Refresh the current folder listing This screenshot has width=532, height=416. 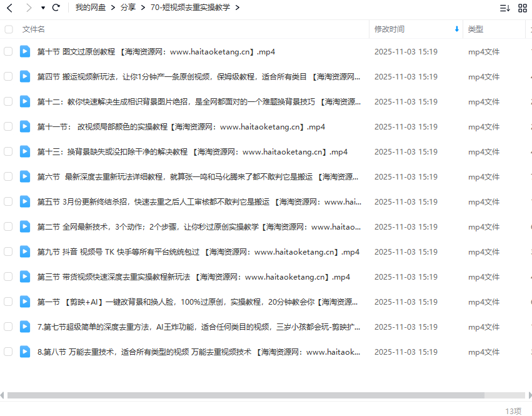click(x=56, y=8)
